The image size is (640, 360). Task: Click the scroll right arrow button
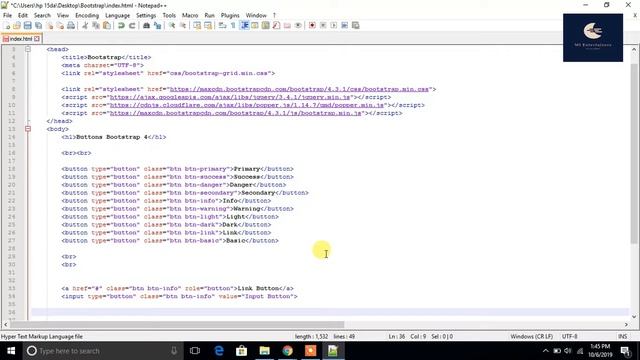[626, 325]
